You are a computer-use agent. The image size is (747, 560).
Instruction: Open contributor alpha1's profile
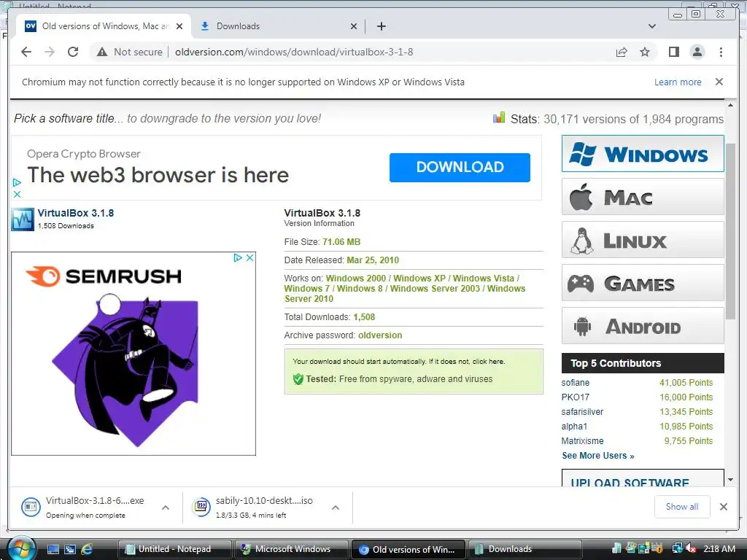point(574,427)
